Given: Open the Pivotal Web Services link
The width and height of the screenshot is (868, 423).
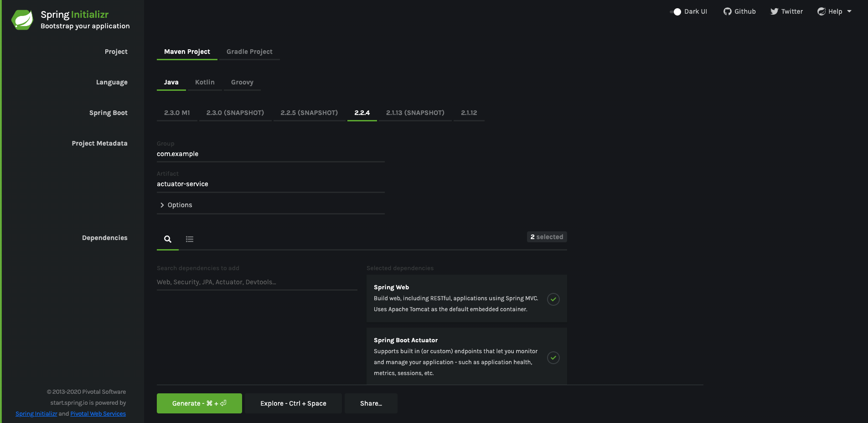Looking at the screenshot, I should click(98, 414).
